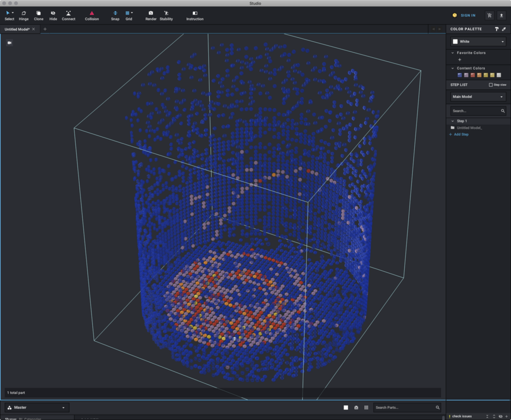Viewport: 511px width, 420px height.
Task: Toggle Snap mode
Action: pyautogui.click(x=115, y=15)
